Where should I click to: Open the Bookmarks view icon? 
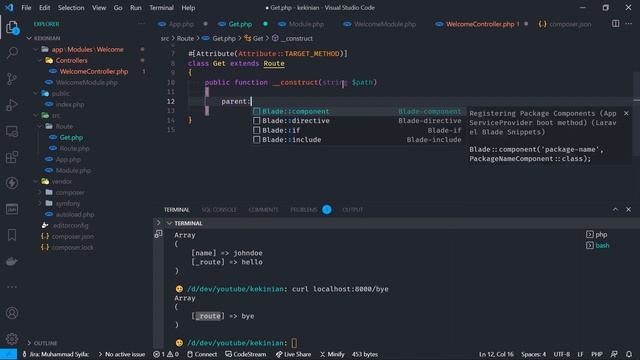(x=12, y=235)
